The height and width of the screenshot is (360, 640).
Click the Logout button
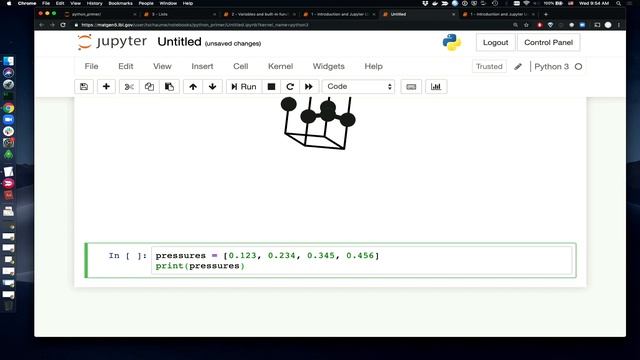(x=496, y=42)
